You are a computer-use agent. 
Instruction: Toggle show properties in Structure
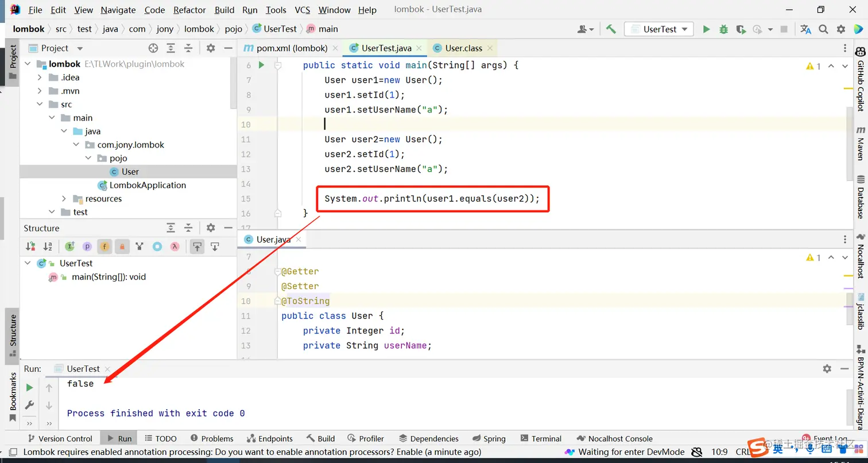[x=87, y=247]
